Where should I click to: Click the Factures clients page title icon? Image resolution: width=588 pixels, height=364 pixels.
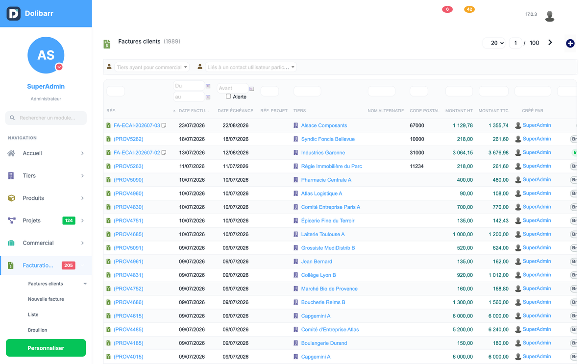107,44
